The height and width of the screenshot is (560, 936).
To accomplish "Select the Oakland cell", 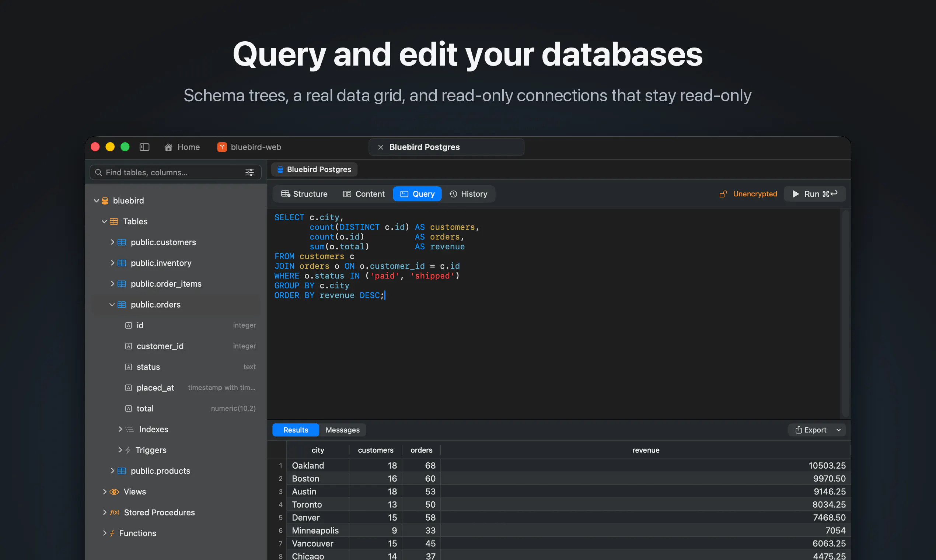I will (x=318, y=466).
